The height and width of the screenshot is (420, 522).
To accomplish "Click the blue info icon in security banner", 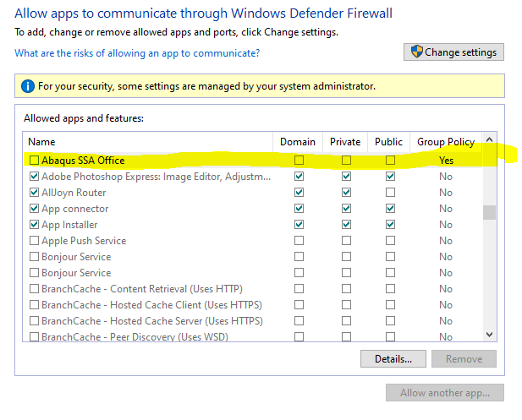I will tap(28, 86).
